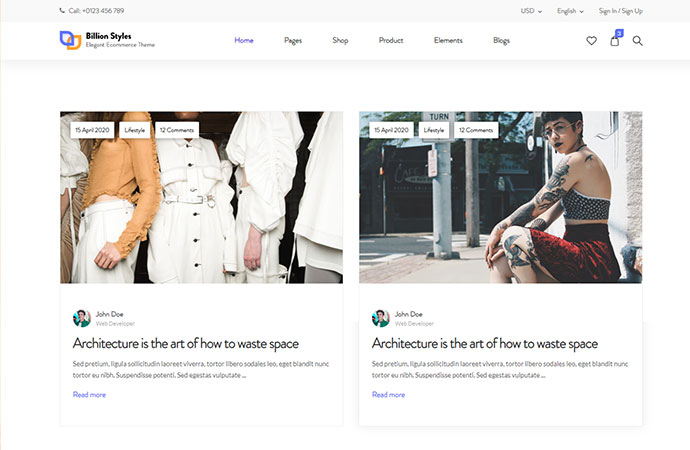Click the search magnifier icon
This screenshot has width=690, height=450.
[637, 41]
